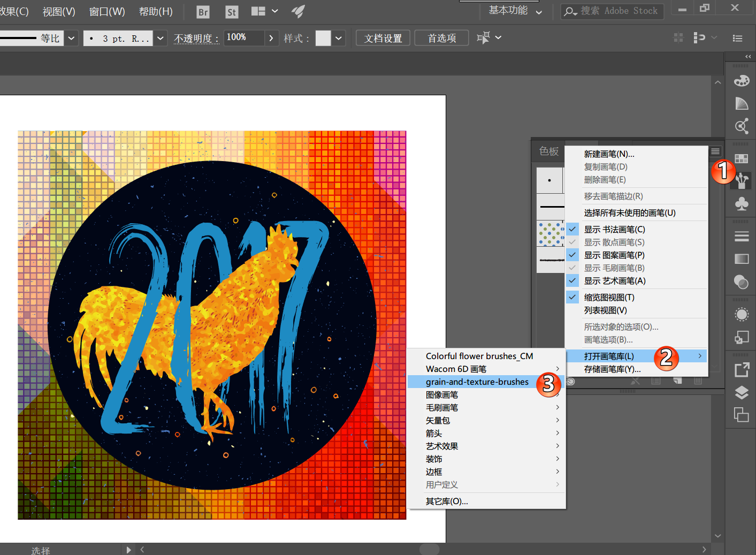The height and width of the screenshot is (555, 756).
Task: Open the Appearance panel icon
Action: point(741,315)
